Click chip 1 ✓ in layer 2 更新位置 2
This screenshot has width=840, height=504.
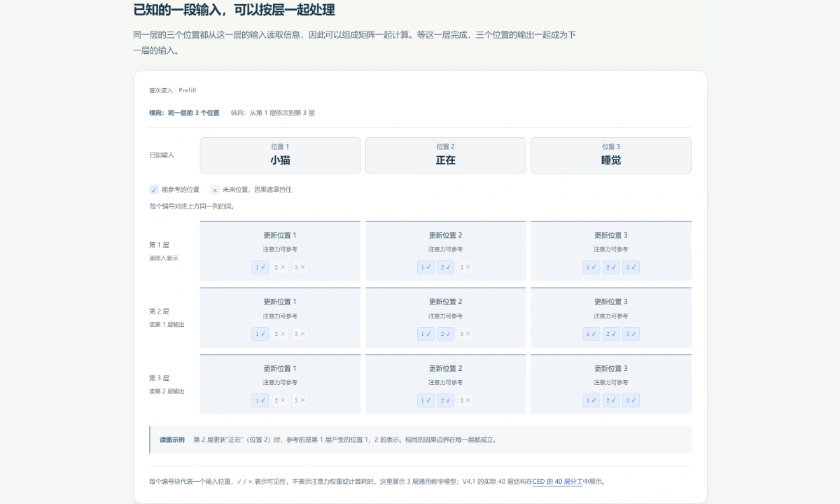coord(426,334)
